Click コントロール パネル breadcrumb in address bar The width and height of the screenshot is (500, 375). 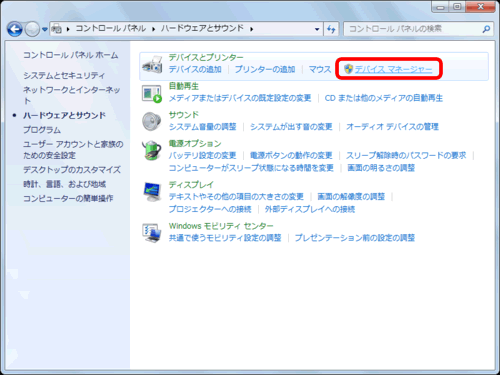click(111, 29)
